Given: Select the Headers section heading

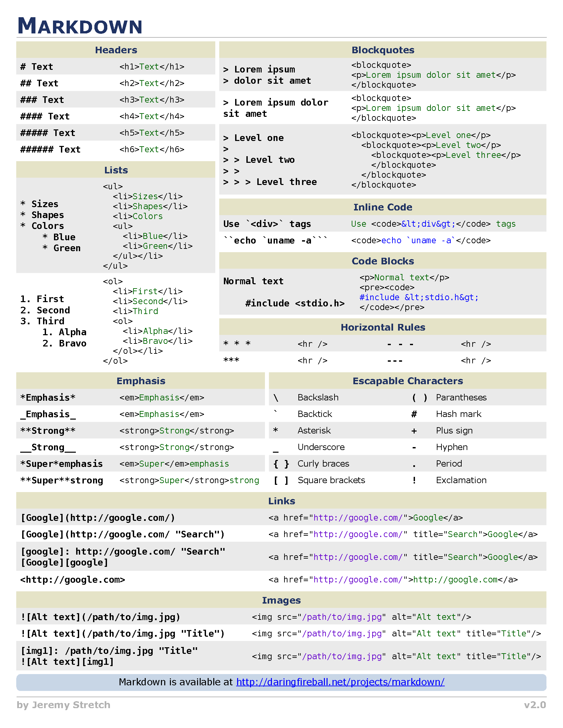Looking at the screenshot, I should pyautogui.click(x=116, y=50).
